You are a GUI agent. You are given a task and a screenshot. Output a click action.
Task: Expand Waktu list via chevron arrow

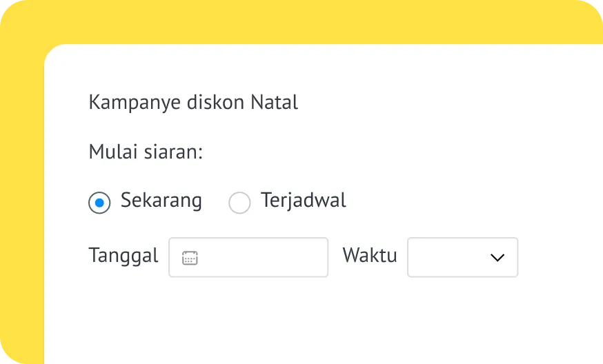[497, 258]
